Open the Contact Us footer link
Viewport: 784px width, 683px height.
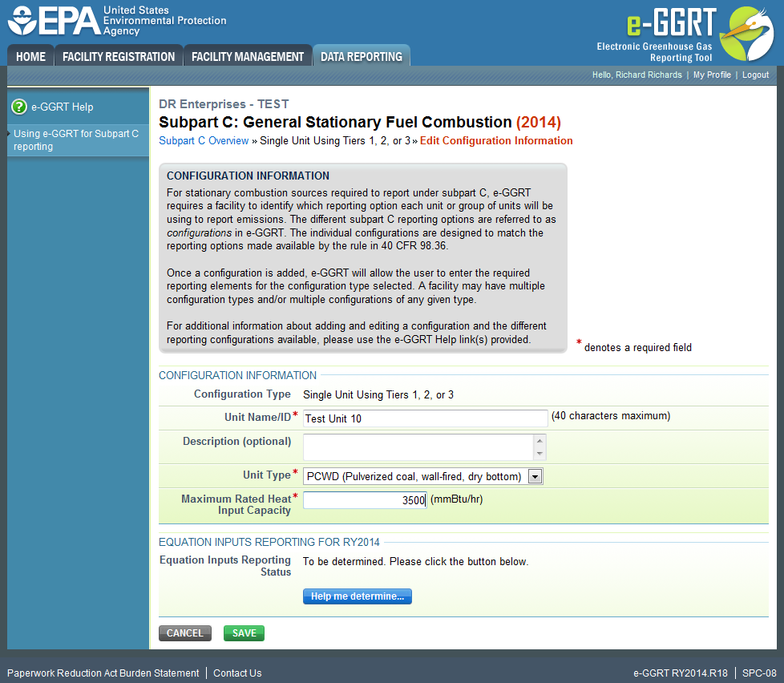(x=237, y=673)
